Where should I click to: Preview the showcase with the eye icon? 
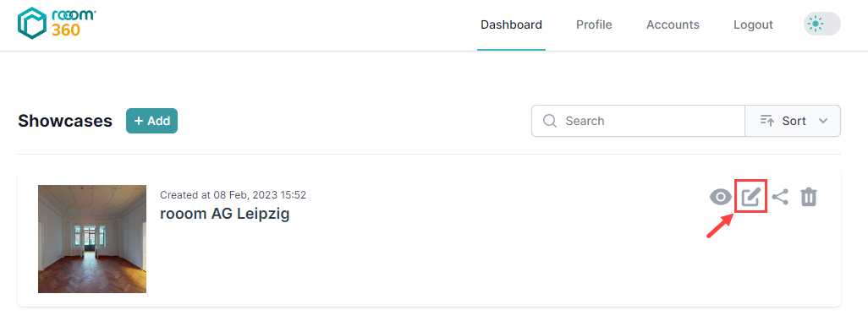click(x=720, y=197)
